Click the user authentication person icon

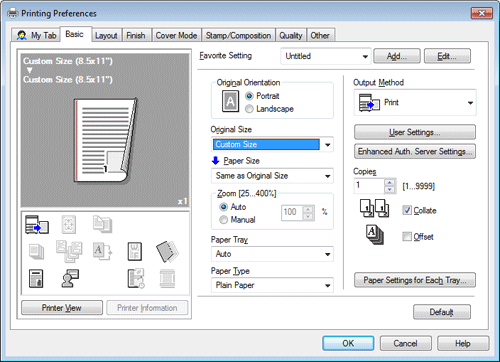pos(70,278)
